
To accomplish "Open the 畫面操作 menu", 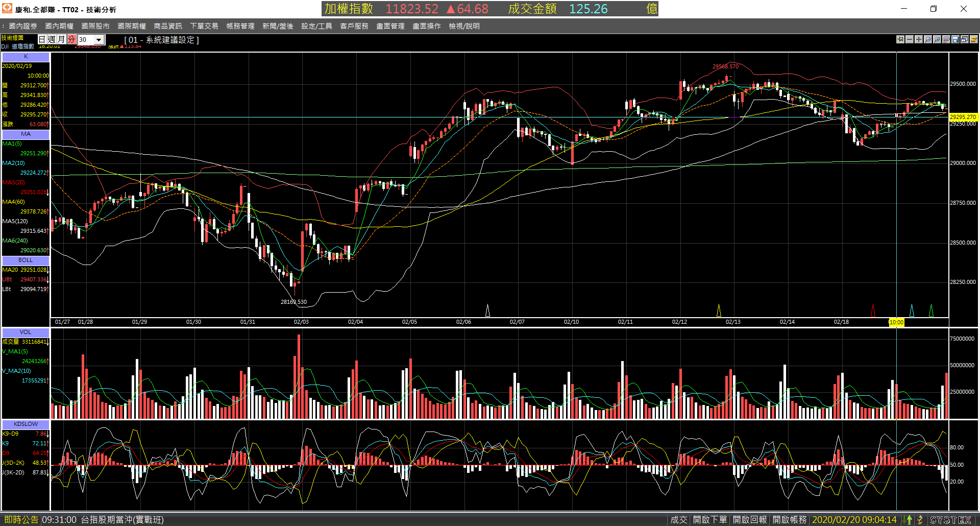I will click(x=427, y=26).
